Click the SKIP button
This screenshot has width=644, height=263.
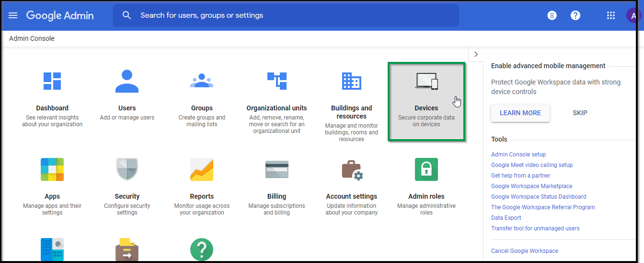(580, 113)
